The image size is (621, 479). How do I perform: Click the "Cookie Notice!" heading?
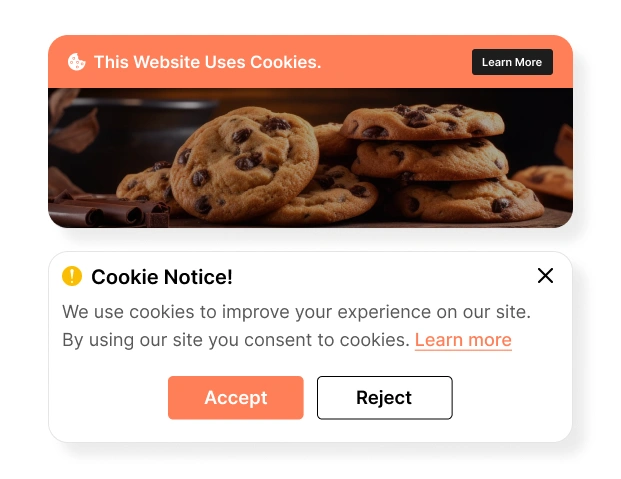click(x=162, y=277)
